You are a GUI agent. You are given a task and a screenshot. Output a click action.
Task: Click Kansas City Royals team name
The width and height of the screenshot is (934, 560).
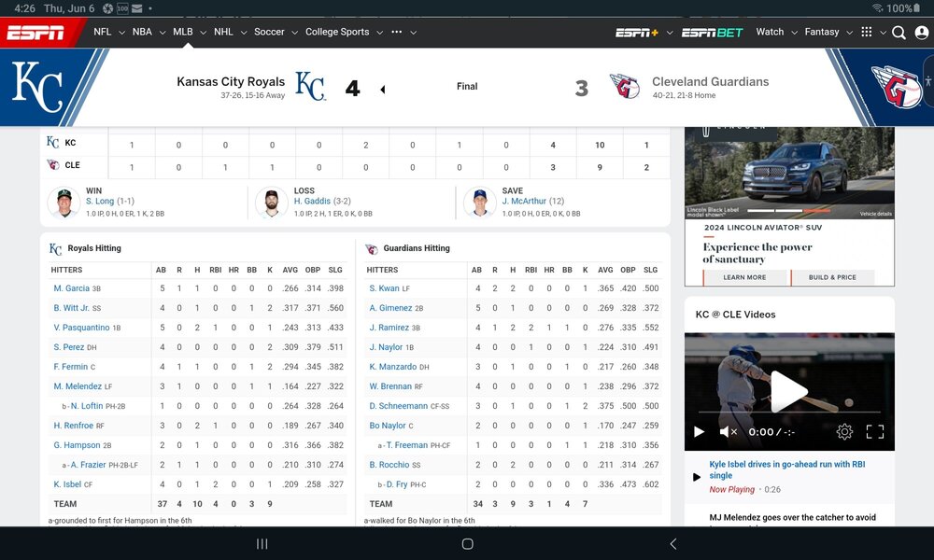[231, 81]
